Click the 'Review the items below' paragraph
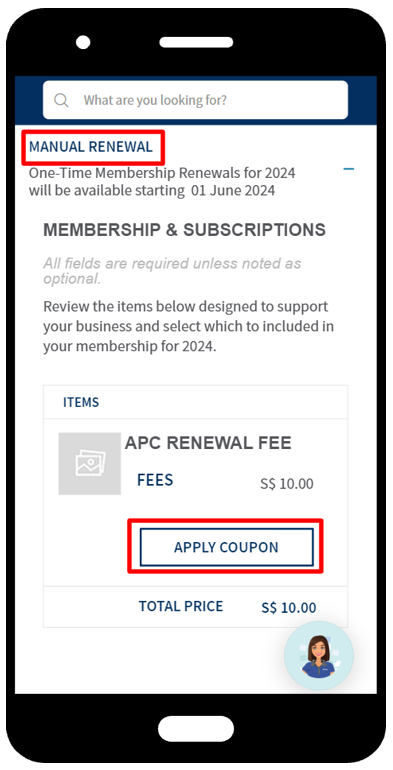This screenshot has height=770, width=393. click(189, 327)
